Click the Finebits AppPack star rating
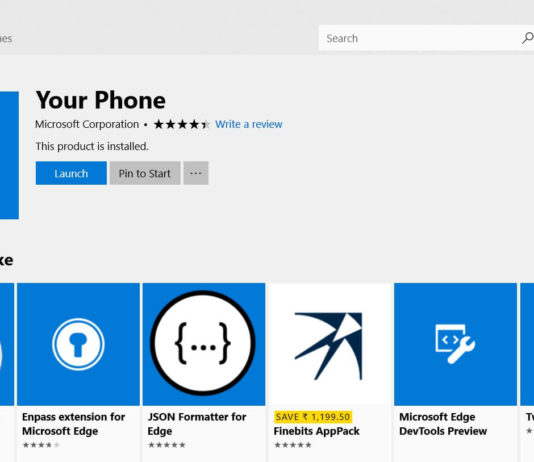The width and height of the screenshot is (534, 462). (293, 445)
